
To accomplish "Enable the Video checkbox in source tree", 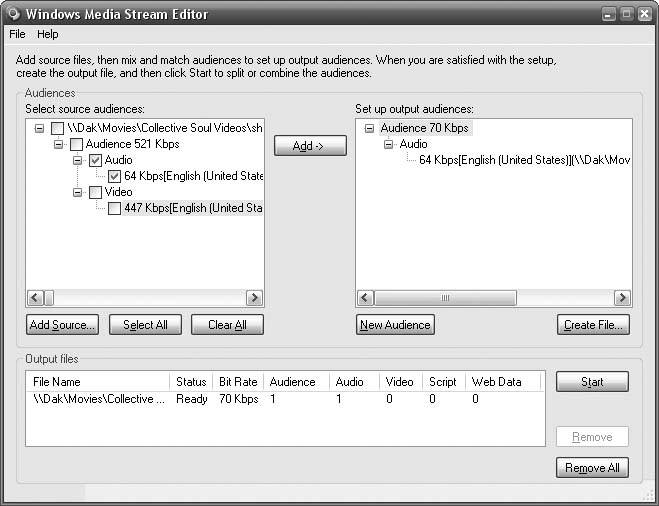I will (x=96, y=192).
